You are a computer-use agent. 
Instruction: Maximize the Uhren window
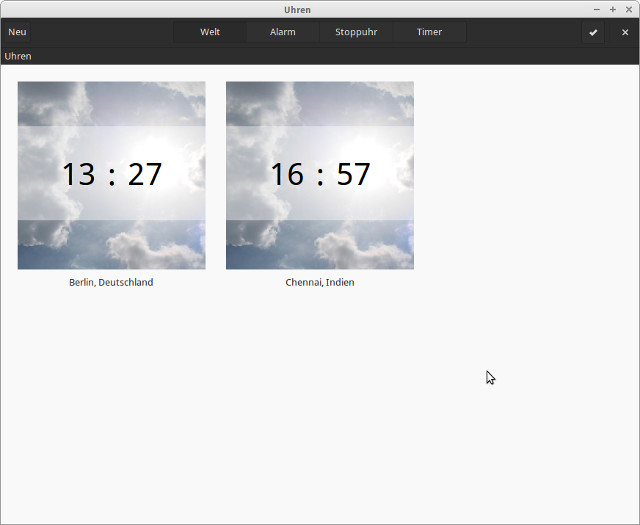[612, 9]
